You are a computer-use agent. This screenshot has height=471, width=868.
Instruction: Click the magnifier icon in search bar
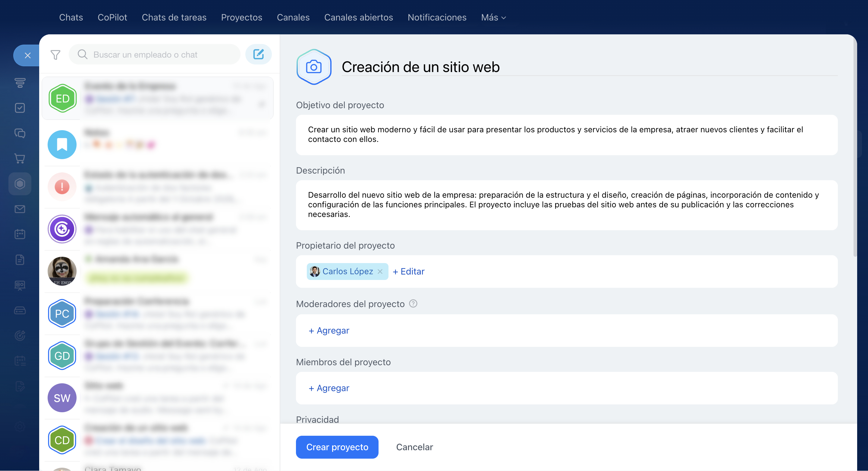pos(82,54)
